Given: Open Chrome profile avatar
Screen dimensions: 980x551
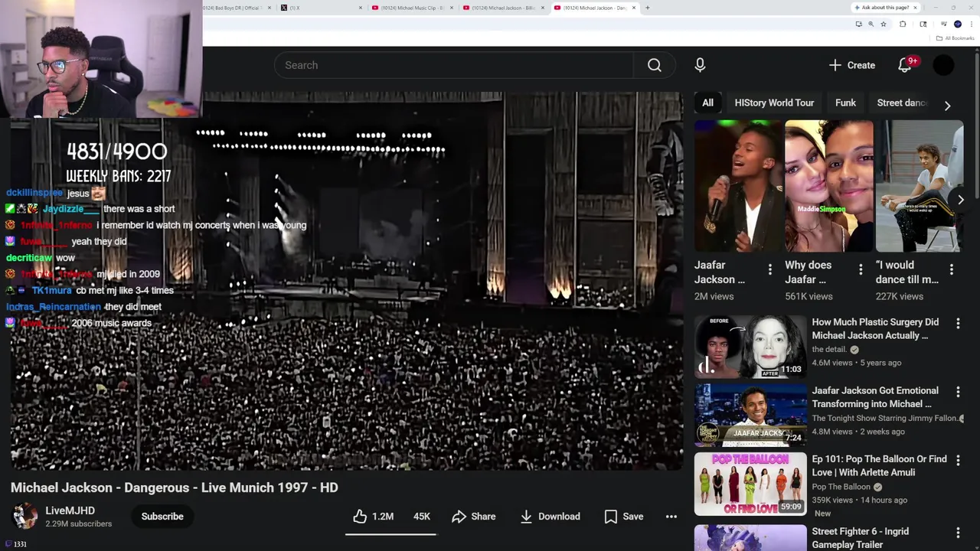Looking at the screenshot, I should pos(958,24).
